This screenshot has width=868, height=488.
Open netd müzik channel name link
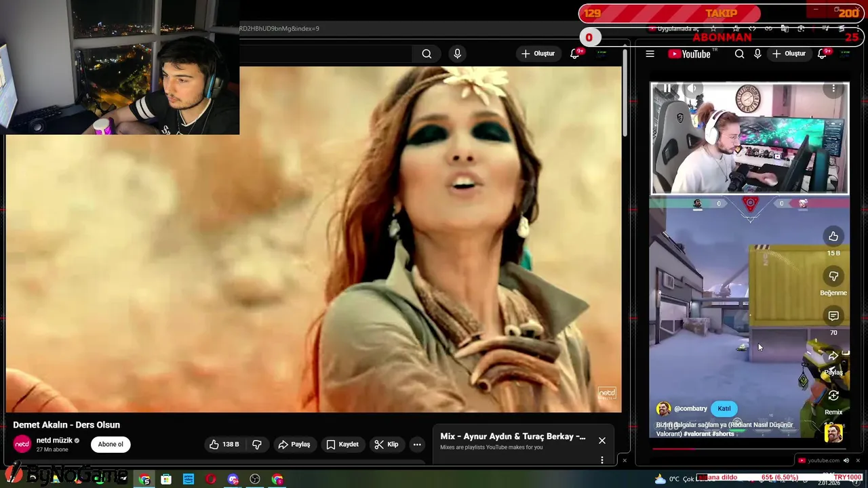(x=54, y=441)
